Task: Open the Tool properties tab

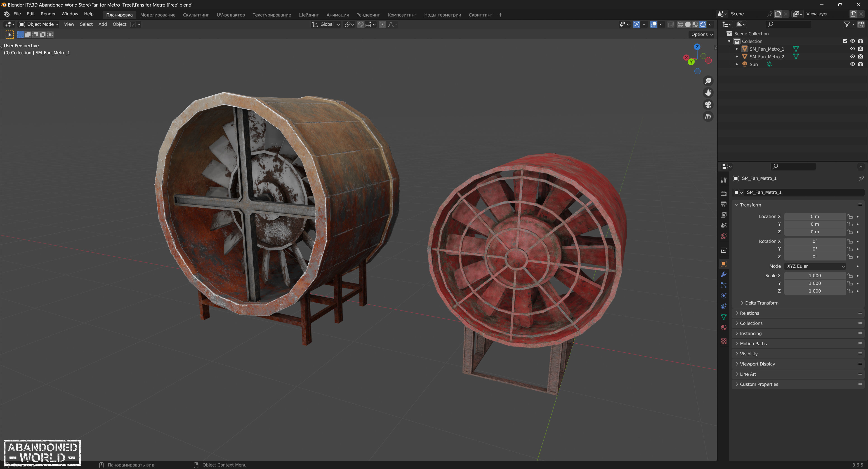Action: coord(723,180)
